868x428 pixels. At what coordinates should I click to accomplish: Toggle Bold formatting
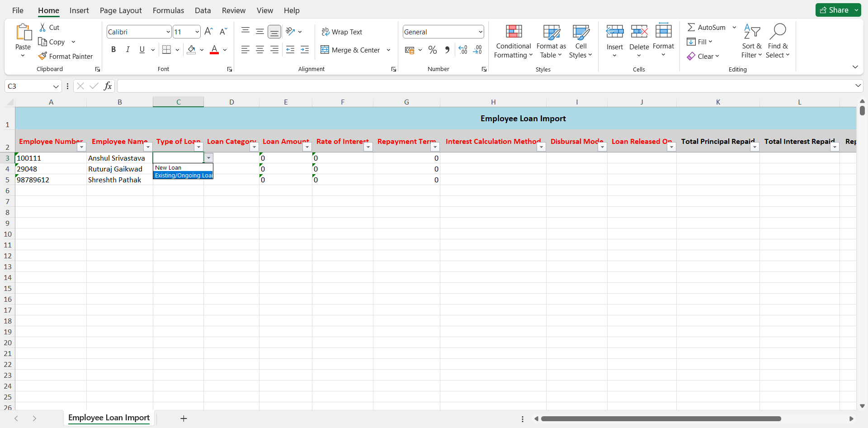pyautogui.click(x=113, y=50)
